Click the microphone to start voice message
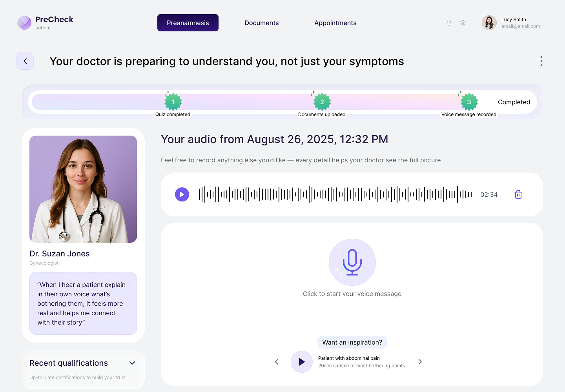The image size is (565, 392). coord(352,262)
